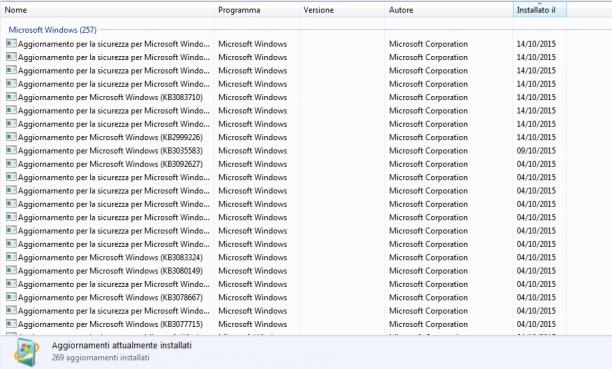Viewport: 612px width, 369px height.
Task: Select Aggiornamento per Microsoft Windows (KB3078667)
Action: [x=110, y=297]
